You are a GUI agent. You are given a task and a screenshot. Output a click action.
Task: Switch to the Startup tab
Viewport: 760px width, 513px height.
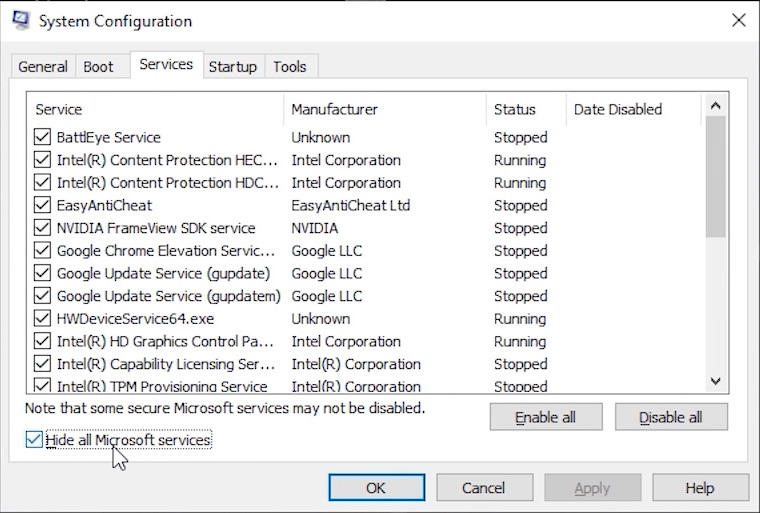pyautogui.click(x=232, y=67)
